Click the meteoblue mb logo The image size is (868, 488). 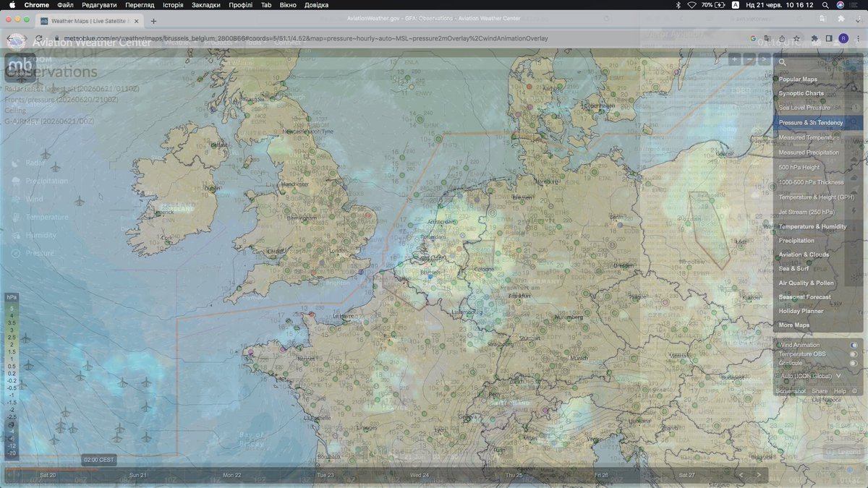[20, 67]
